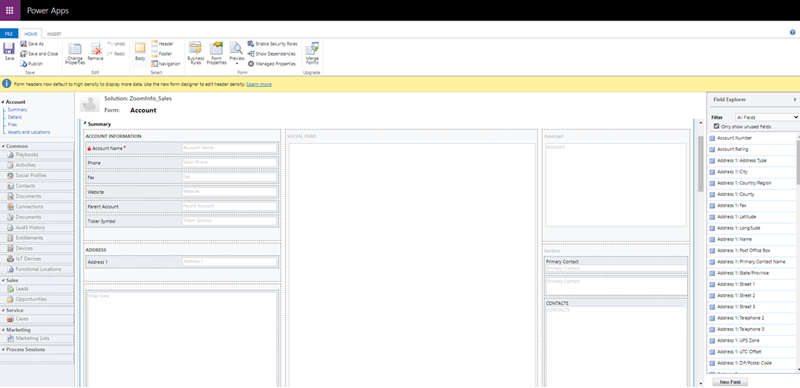Select Opportunities navigation item
Viewport: 800px width, 388px height.
37,299
